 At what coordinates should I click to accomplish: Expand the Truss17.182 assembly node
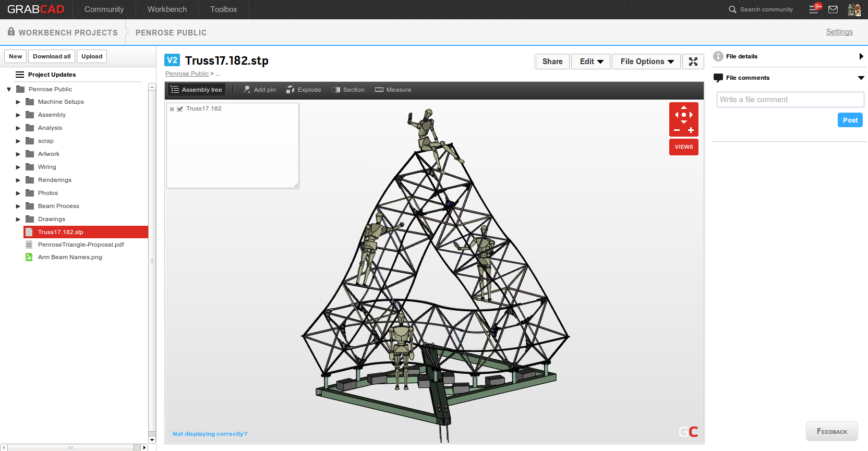point(172,109)
